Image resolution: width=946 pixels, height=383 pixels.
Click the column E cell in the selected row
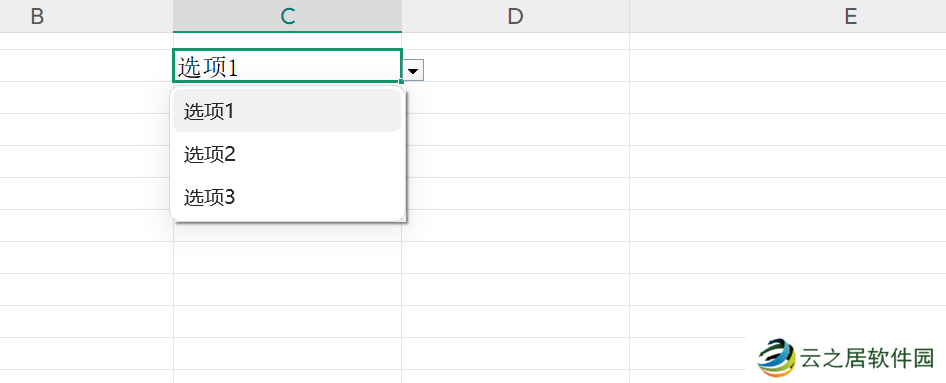point(788,66)
